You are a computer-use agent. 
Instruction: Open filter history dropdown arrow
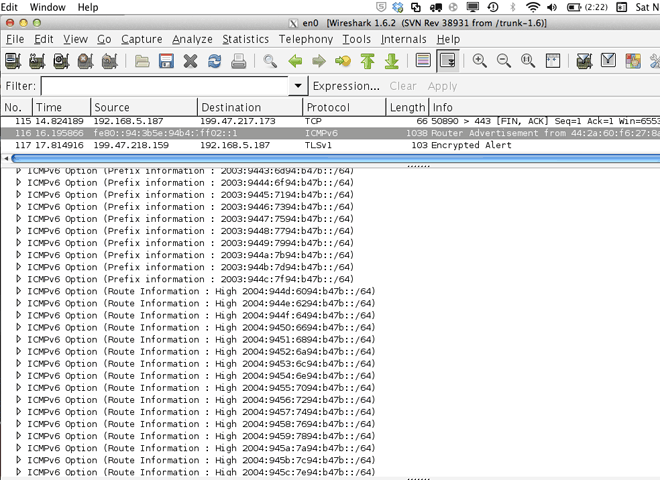(298, 86)
